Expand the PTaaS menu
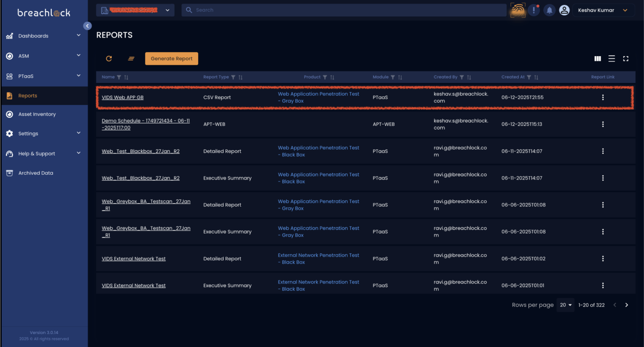644x347 pixels. click(x=79, y=75)
